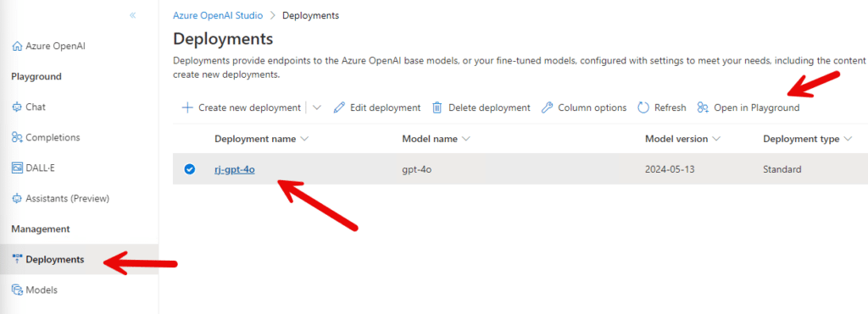
Task: Click the Open in Playground button
Action: pos(748,107)
